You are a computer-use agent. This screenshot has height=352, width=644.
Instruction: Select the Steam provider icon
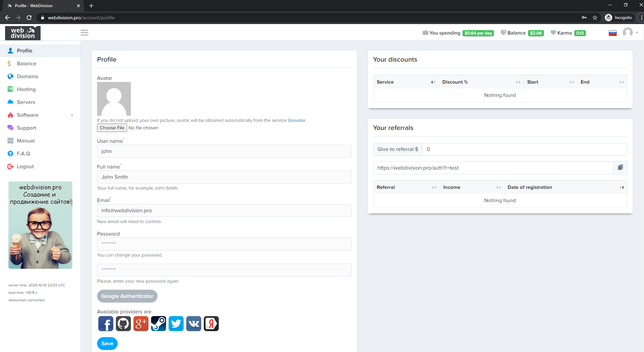coord(159,324)
